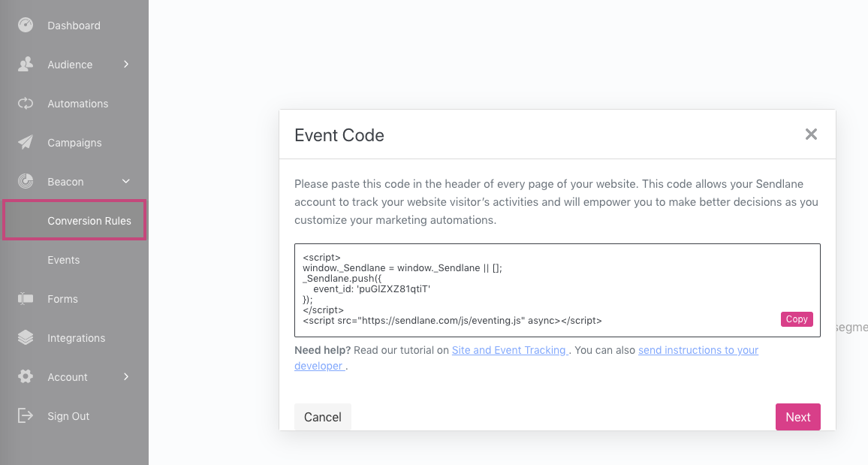Click the Campaigns paper plane icon
Viewport: 868px width, 465px height.
point(26,142)
